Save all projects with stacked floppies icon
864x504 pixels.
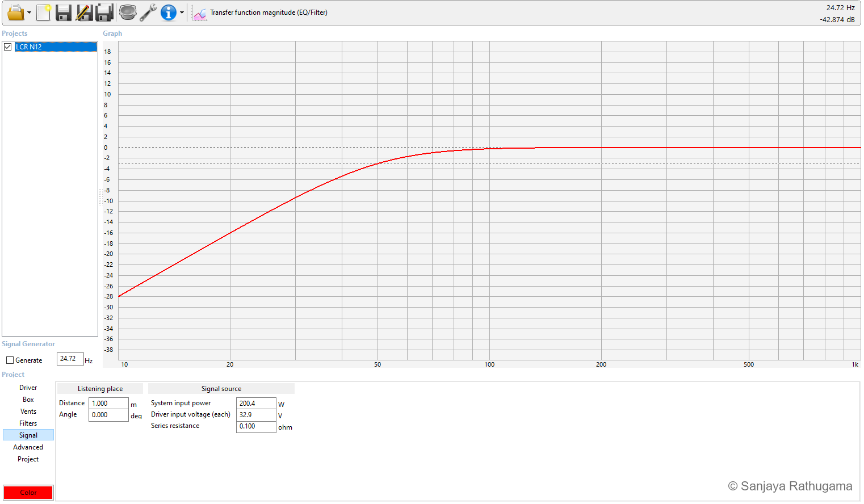tap(104, 12)
